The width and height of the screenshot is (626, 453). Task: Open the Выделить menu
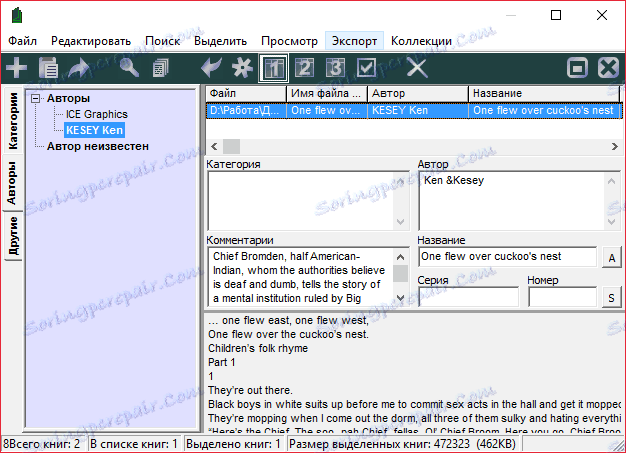(220, 41)
